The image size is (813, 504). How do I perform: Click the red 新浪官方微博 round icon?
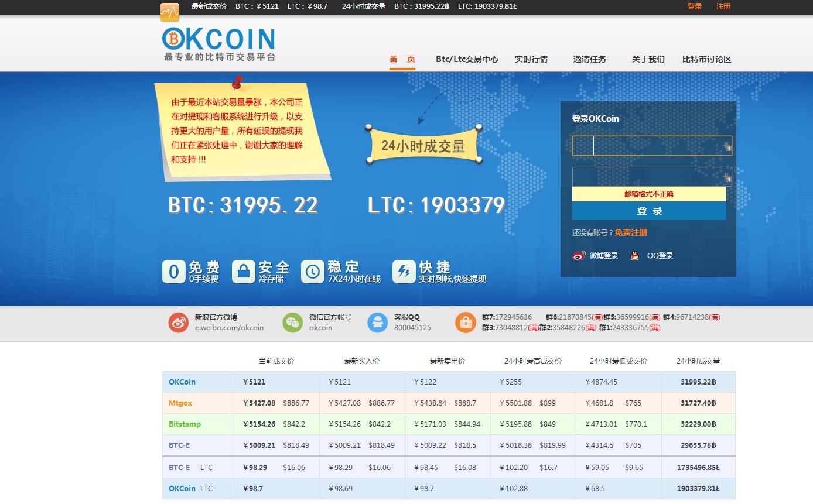(x=179, y=323)
